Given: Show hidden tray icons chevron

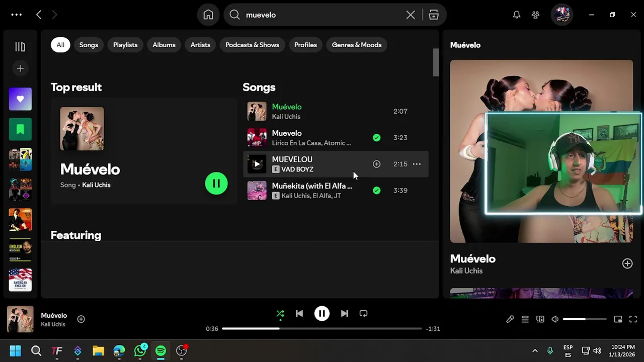Looking at the screenshot, I should click(x=535, y=350).
